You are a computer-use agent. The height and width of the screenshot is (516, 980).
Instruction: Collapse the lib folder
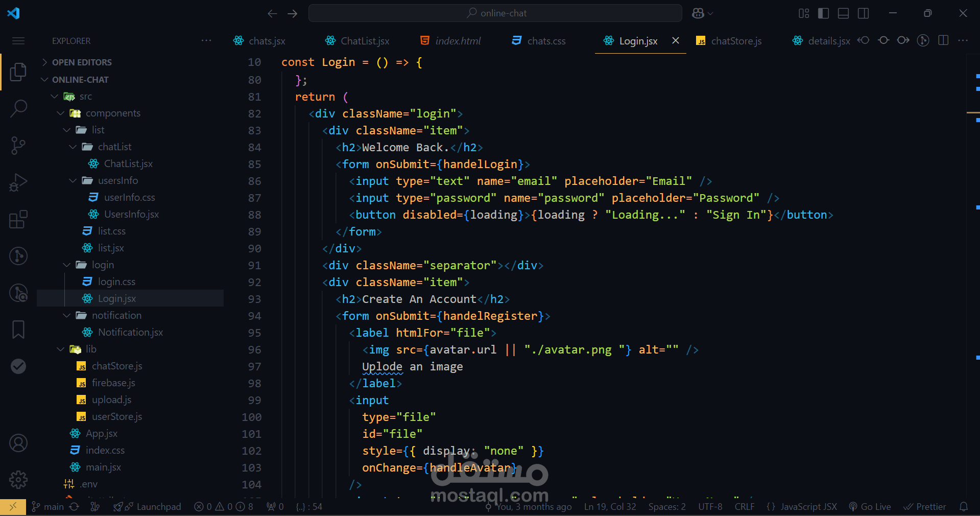(90, 349)
